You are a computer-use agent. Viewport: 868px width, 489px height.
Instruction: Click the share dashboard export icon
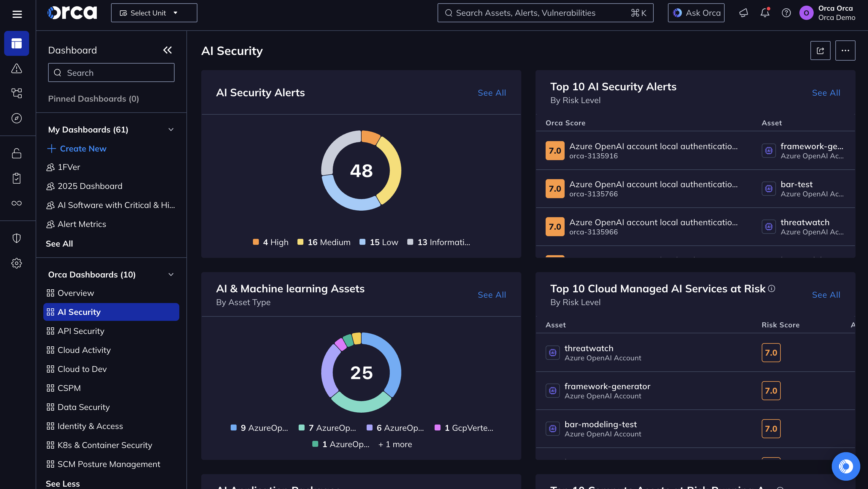(x=820, y=51)
